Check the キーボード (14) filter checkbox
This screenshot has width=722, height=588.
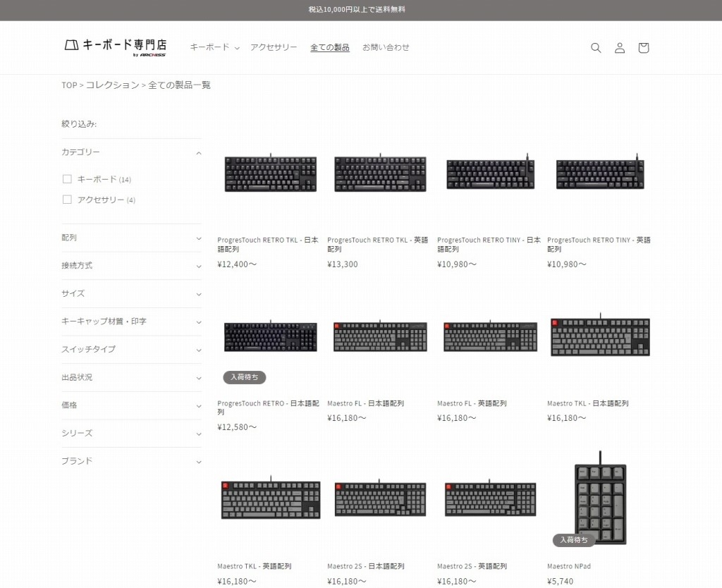click(x=67, y=178)
